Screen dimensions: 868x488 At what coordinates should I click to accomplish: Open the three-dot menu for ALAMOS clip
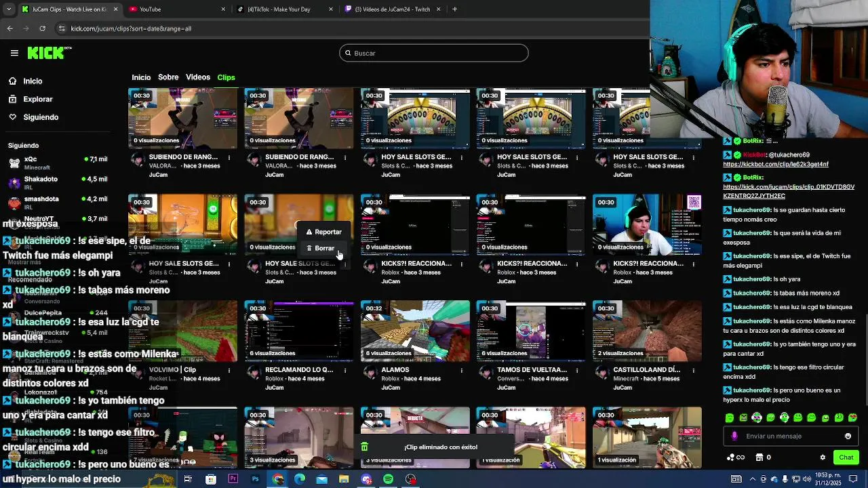click(461, 370)
